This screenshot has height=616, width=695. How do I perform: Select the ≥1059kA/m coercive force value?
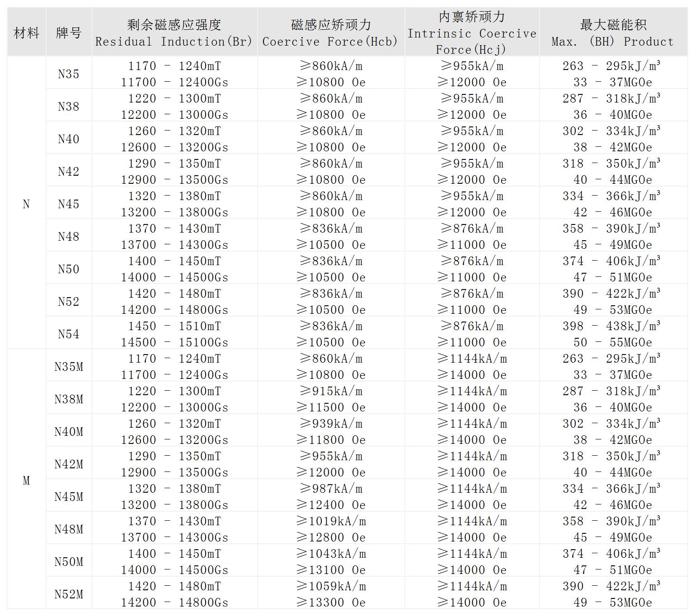[x=331, y=586]
